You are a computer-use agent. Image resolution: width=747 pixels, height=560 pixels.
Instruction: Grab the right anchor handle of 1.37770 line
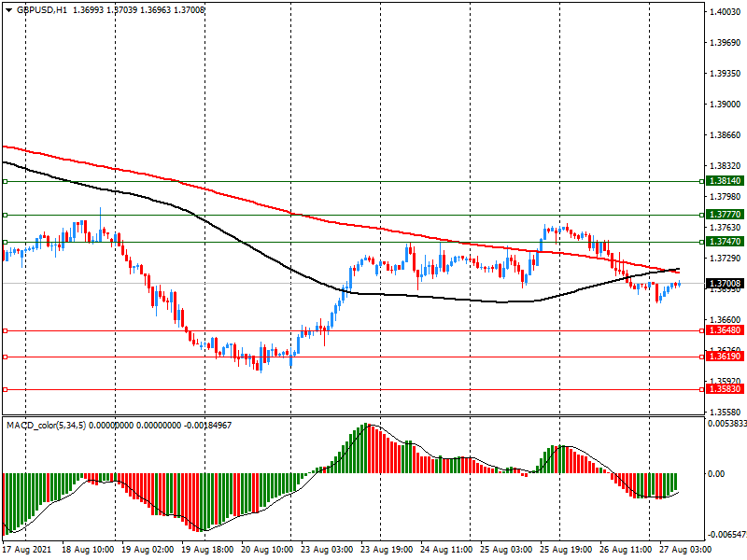tap(701, 216)
